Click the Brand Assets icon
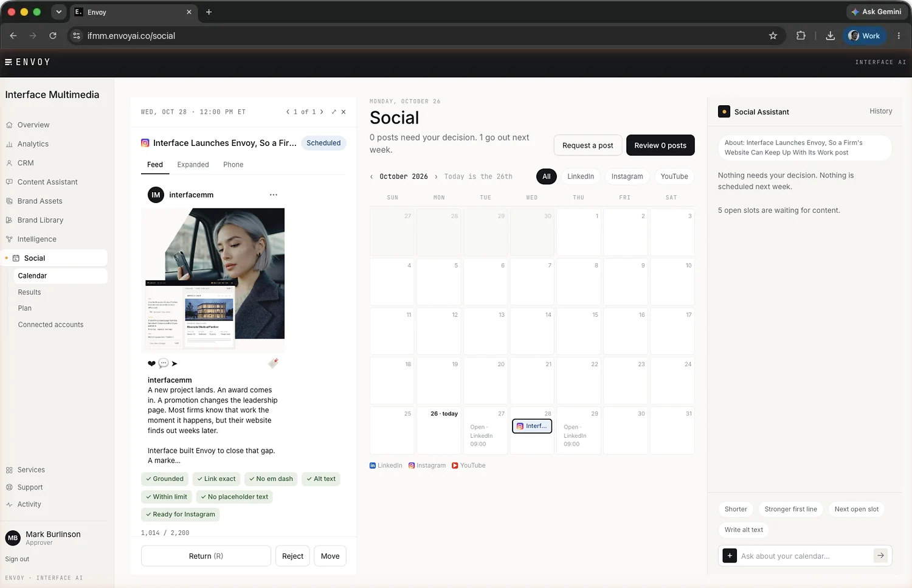This screenshot has height=588, width=912. pos(9,201)
